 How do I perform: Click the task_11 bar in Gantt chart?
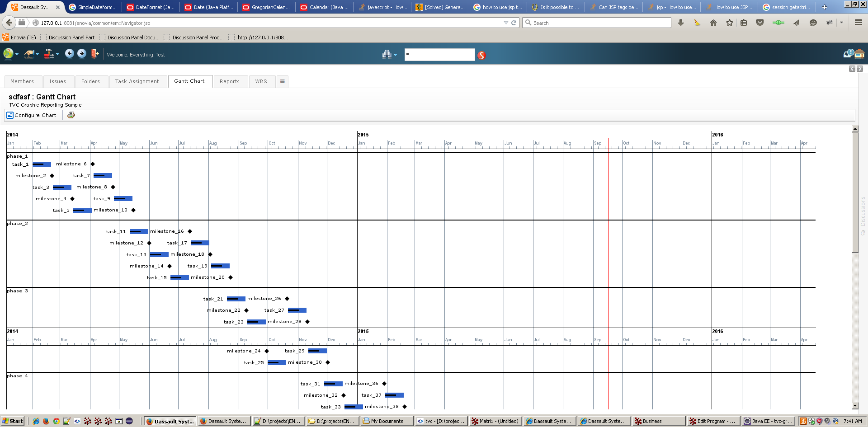[139, 231]
